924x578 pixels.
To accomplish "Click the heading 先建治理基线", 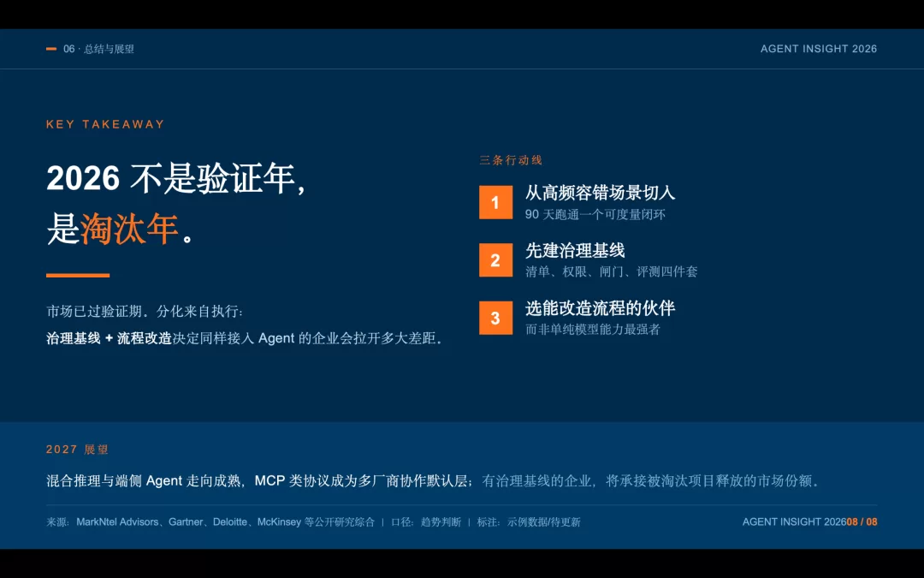I will click(575, 250).
